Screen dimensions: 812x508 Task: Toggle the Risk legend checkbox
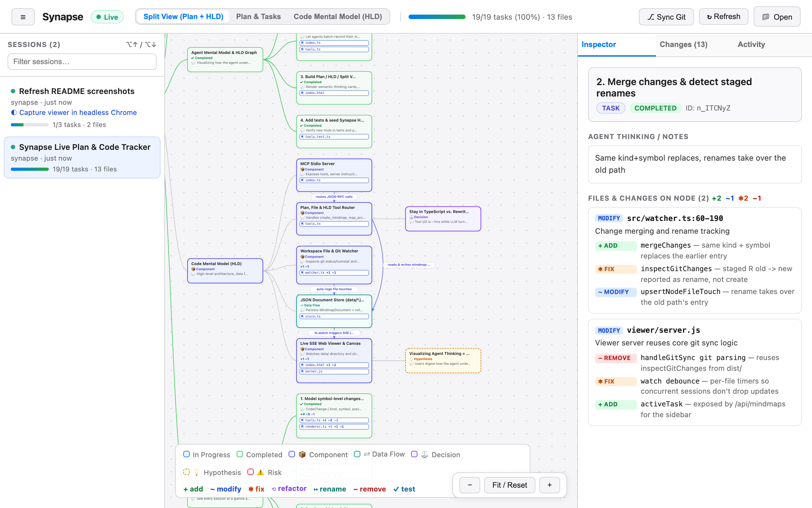click(x=250, y=472)
